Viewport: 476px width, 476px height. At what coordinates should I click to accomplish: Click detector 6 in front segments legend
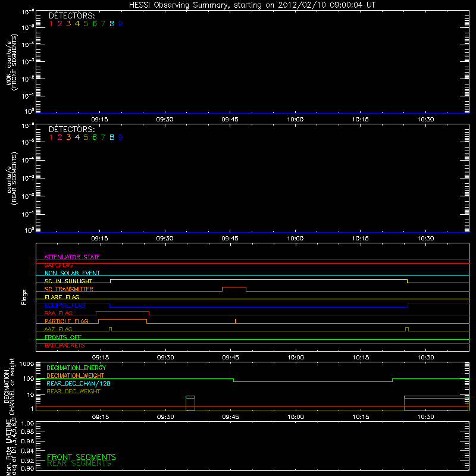tap(95, 24)
